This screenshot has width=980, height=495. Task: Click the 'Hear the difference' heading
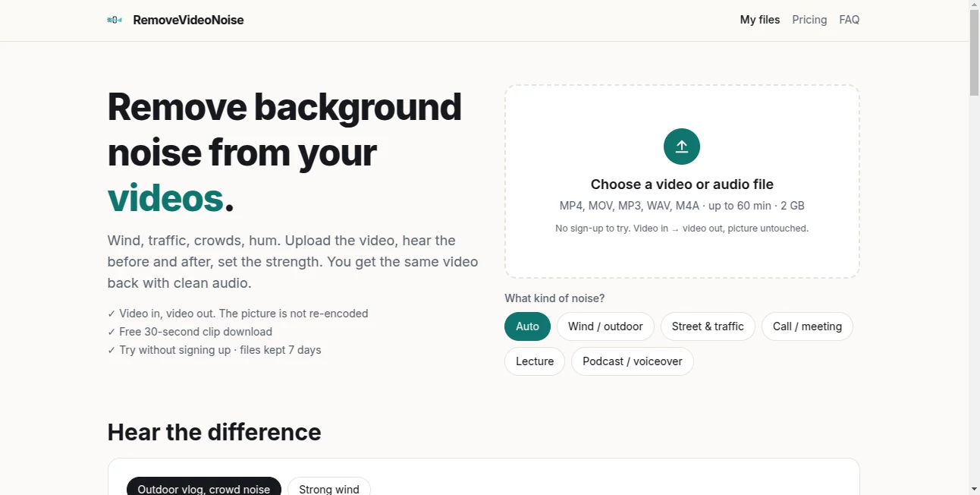point(214,432)
